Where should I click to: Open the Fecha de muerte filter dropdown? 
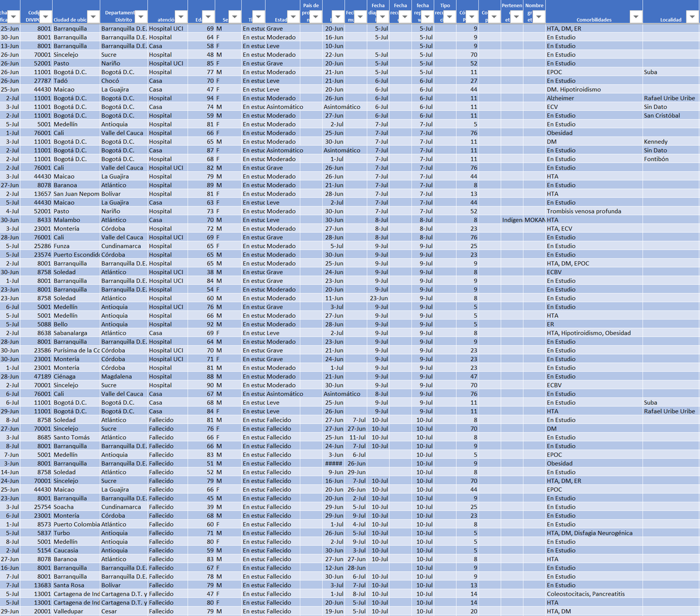point(360,17)
